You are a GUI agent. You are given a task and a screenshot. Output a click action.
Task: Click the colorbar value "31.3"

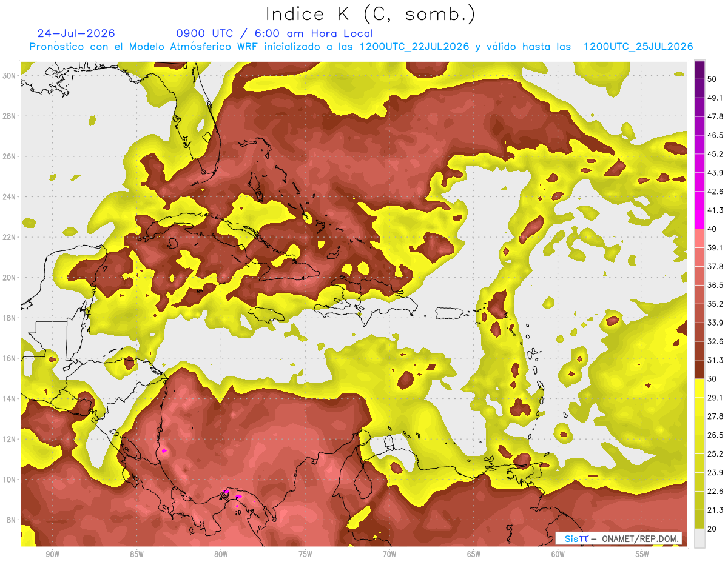pyautogui.click(x=715, y=360)
